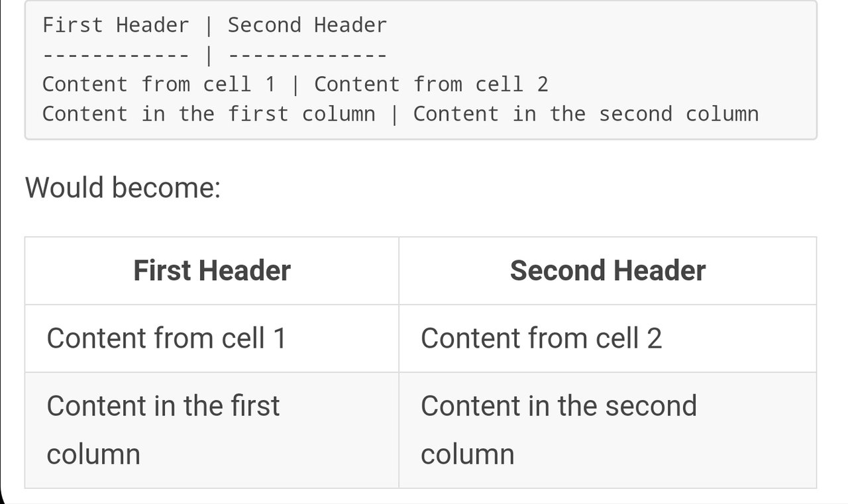Viewport: 848px width, 504px height.
Task: Click code text 'Content in the first column'
Action: click(208, 114)
